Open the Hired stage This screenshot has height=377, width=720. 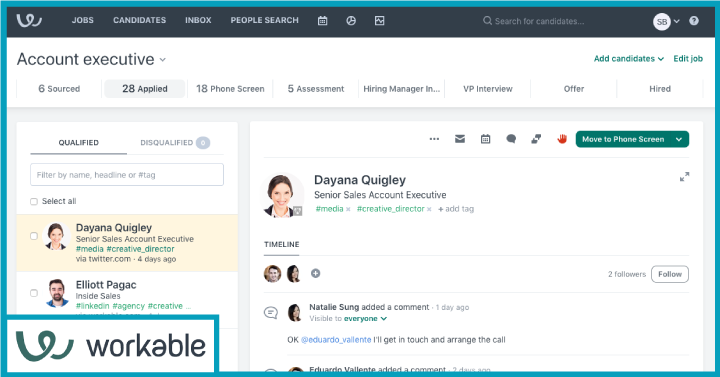tap(660, 89)
